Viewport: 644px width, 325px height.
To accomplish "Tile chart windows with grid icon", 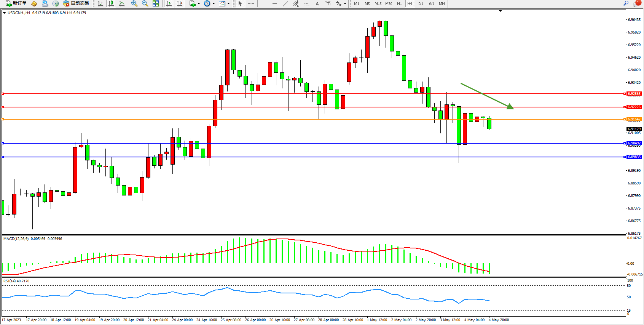I will [x=156, y=3].
